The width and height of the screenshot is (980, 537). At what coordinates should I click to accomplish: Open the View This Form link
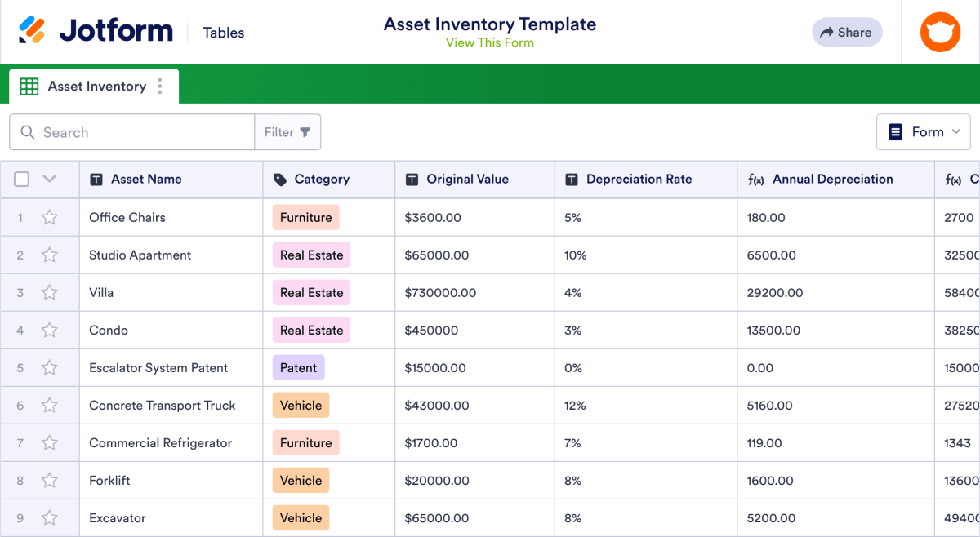tap(489, 42)
